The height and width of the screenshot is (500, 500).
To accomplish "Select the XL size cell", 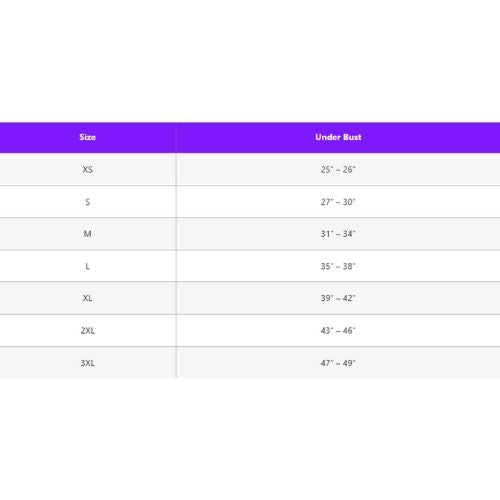I will 88,298.
